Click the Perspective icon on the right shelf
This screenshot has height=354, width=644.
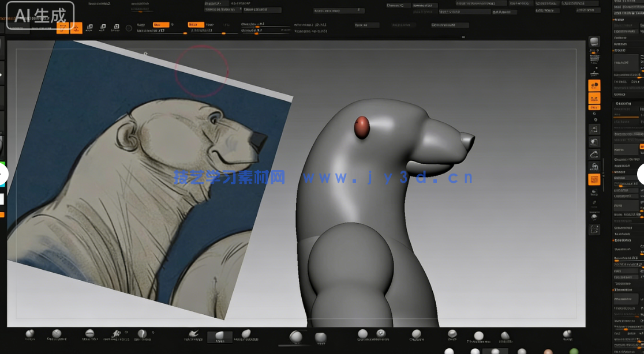594,85
